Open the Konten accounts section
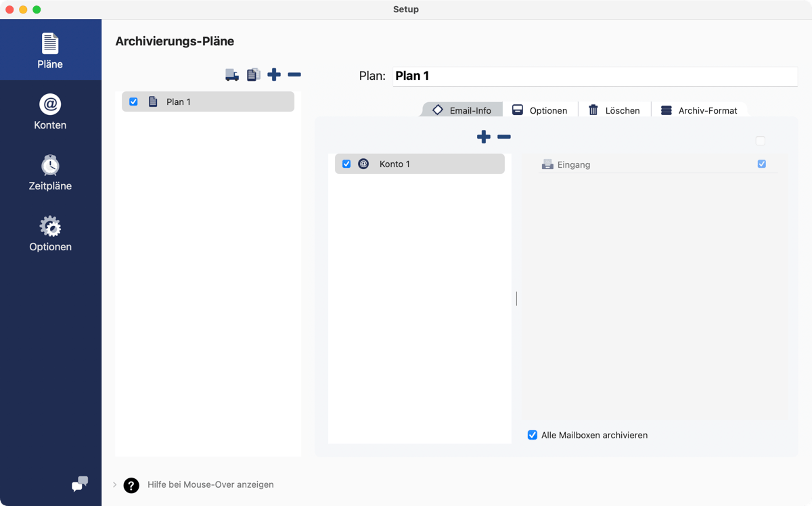 pos(50,112)
